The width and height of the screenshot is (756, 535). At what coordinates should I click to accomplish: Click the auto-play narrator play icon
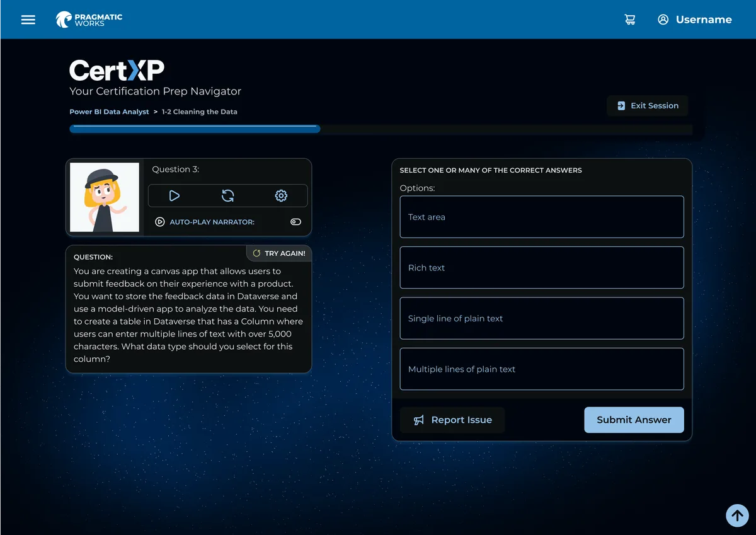tap(160, 222)
